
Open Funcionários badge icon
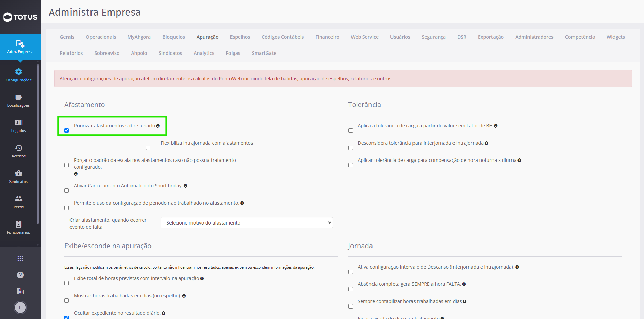tap(19, 224)
